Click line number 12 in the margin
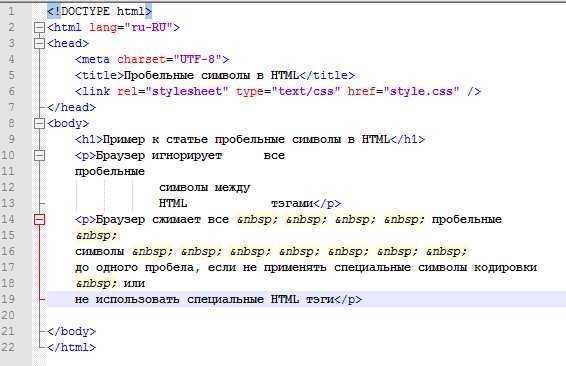The image size is (566, 366). [x=8, y=187]
